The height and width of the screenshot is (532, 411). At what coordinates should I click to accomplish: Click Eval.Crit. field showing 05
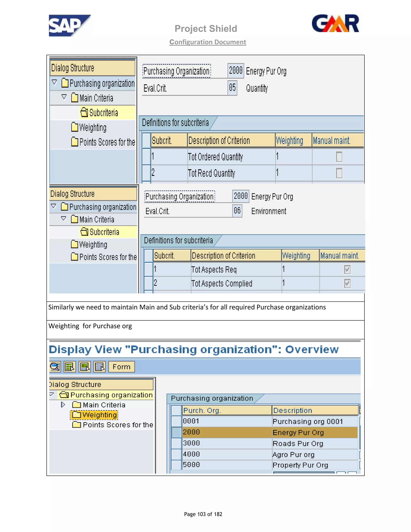point(232,88)
